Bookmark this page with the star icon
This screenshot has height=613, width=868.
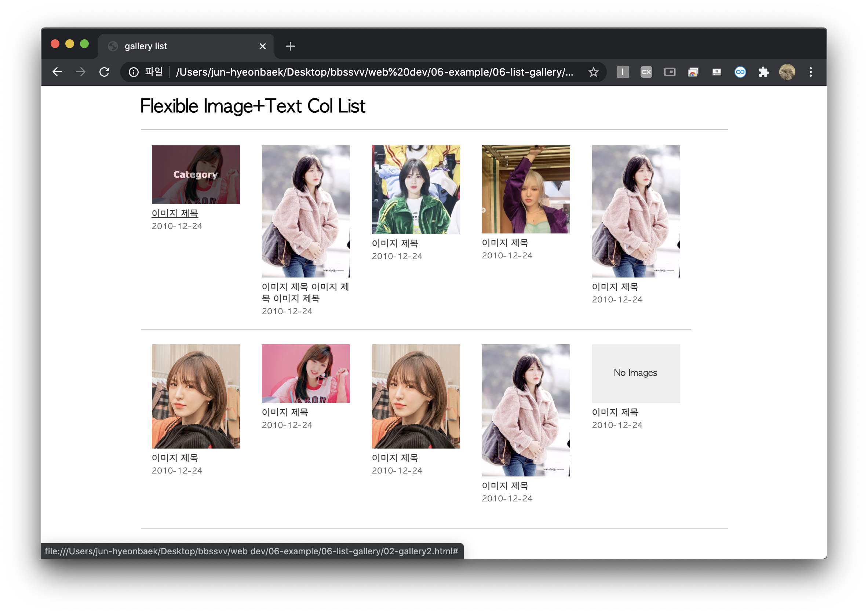pos(593,72)
